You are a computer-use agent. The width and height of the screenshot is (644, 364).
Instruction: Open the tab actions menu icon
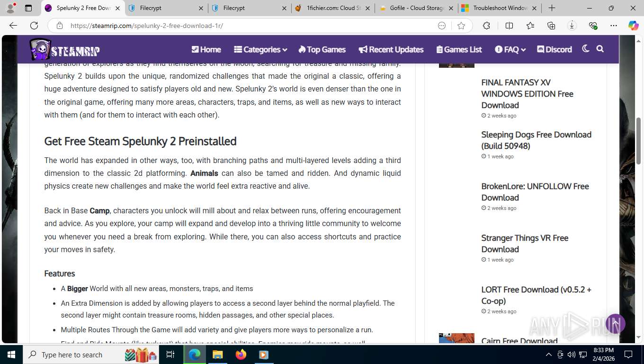click(28, 8)
